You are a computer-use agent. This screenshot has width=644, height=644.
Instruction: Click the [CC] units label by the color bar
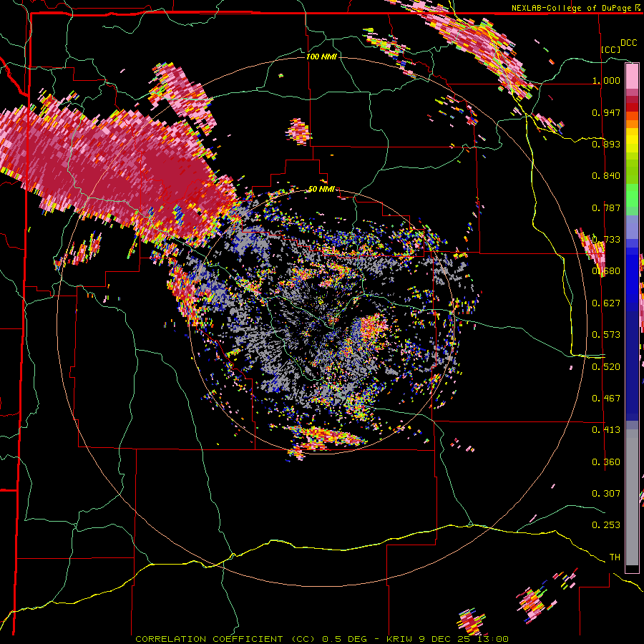611,49
